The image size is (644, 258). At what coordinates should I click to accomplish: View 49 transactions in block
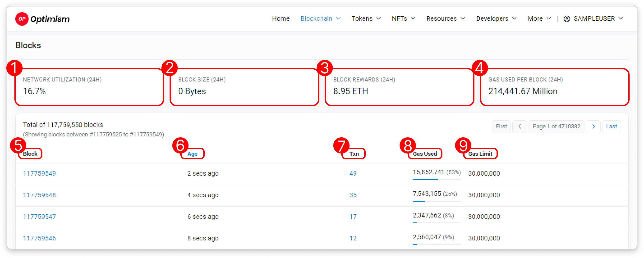click(353, 173)
